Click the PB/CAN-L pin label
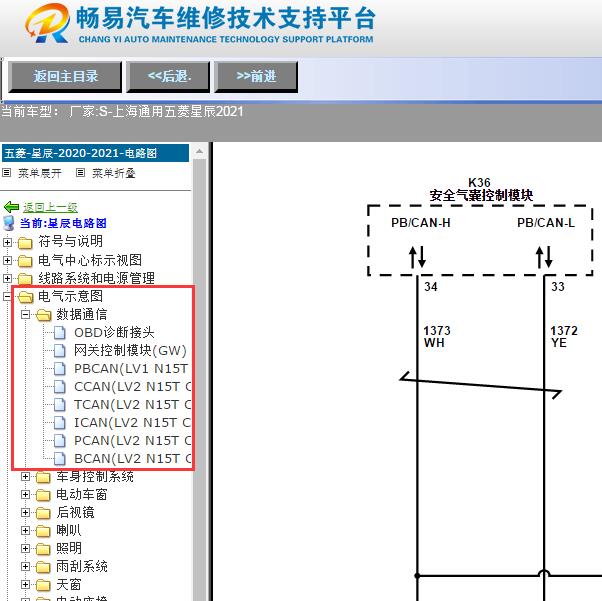 coord(546,223)
